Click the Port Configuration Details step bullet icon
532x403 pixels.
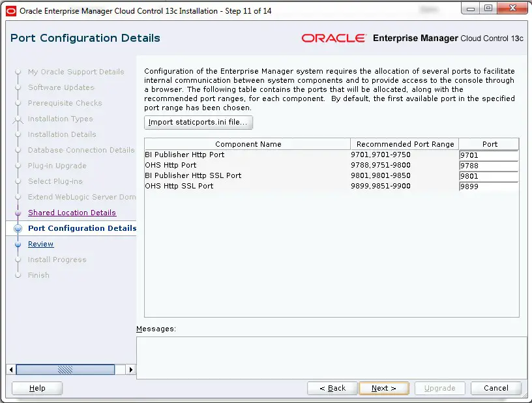click(x=18, y=228)
